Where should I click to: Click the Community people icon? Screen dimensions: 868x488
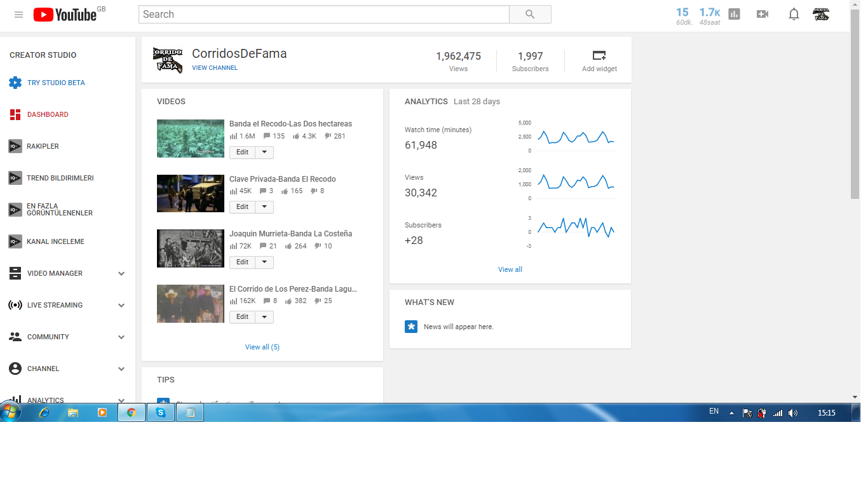click(15, 337)
